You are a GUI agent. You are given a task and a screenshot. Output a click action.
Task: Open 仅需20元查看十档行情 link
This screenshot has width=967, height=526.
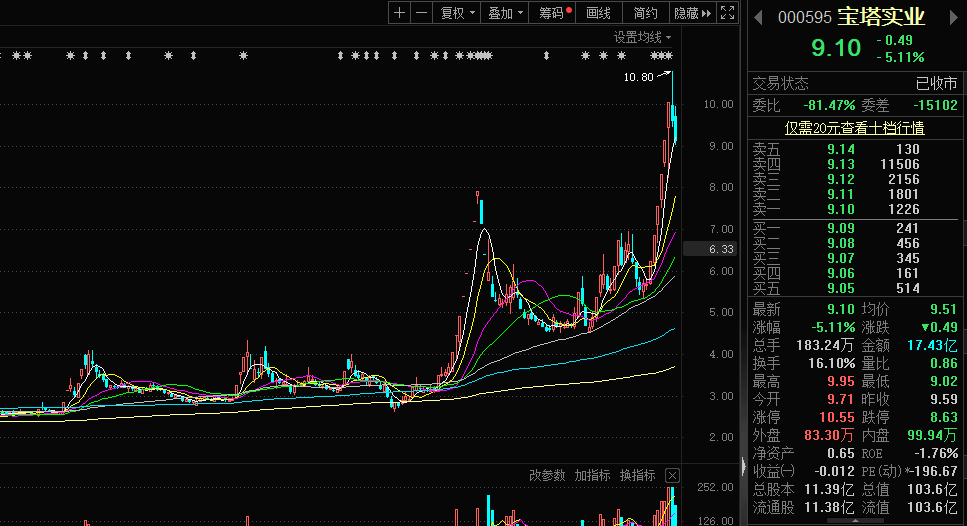click(x=854, y=128)
